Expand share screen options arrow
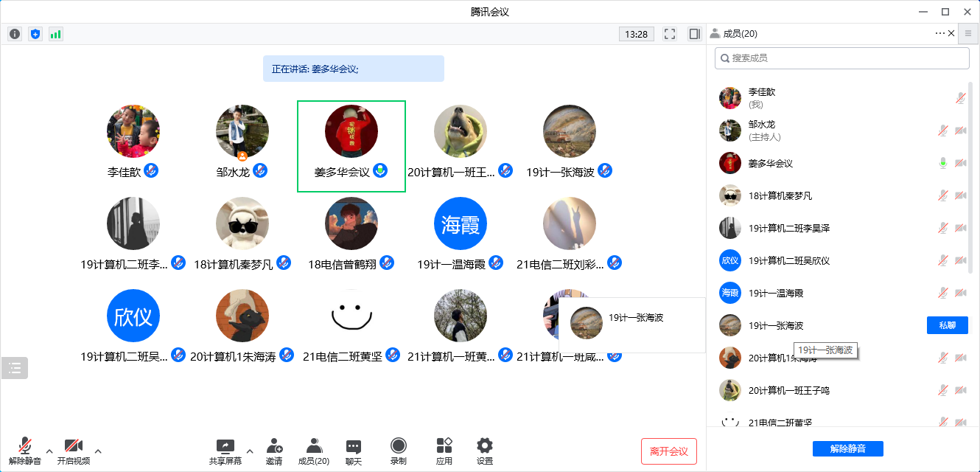This screenshot has height=472, width=980. (249, 451)
